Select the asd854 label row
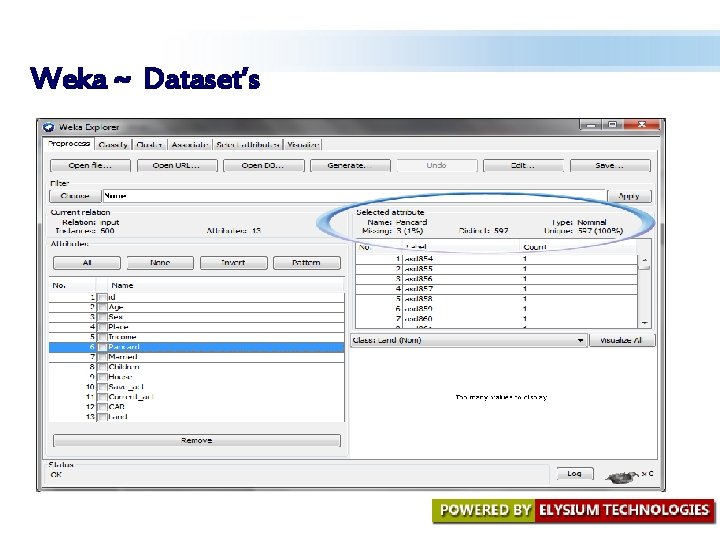This screenshot has height=540, width=720. pos(496,259)
